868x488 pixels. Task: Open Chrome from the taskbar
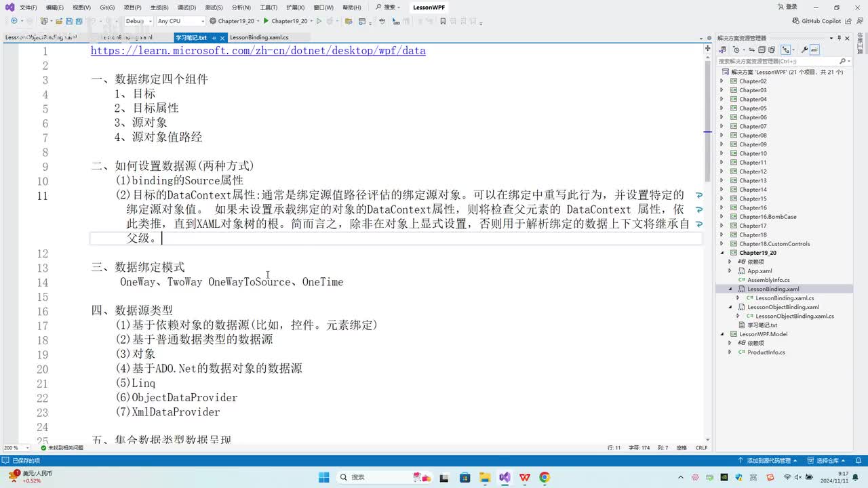point(545,477)
